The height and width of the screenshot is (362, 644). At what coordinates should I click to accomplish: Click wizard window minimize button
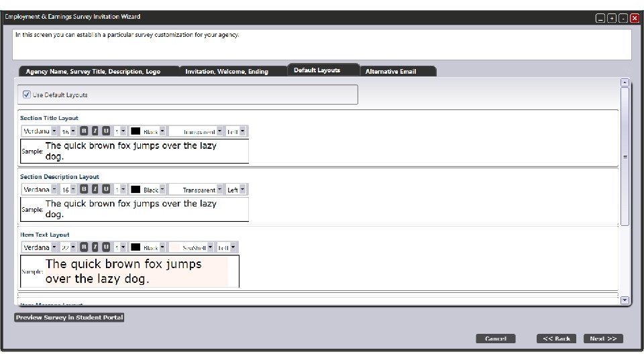(600, 18)
